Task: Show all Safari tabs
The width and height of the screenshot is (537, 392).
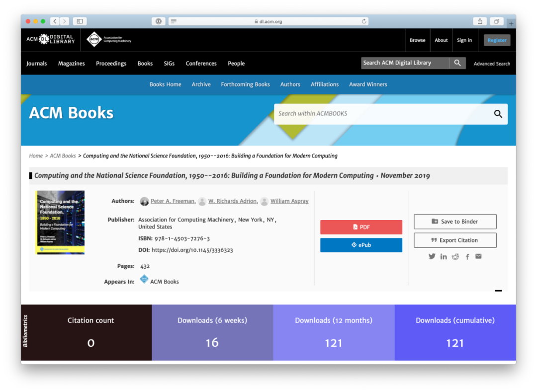Action: (496, 21)
